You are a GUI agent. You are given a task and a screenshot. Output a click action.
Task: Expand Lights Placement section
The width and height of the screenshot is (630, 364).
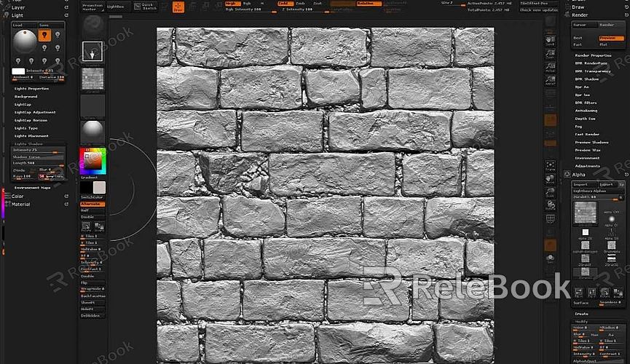click(x=31, y=136)
